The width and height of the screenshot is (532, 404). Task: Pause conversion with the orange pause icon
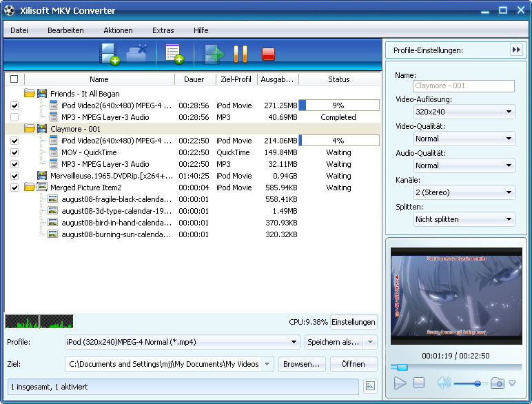[x=240, y=54]
